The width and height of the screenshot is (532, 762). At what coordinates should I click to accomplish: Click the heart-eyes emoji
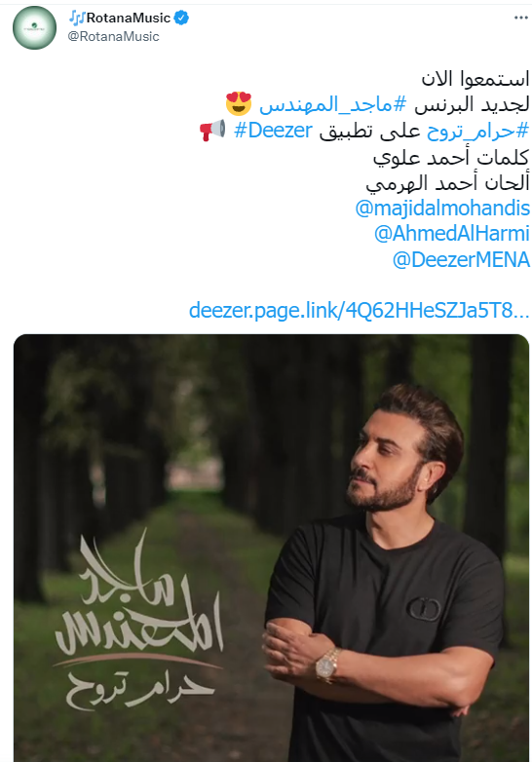pyautogui.click(x=239, y=103)
